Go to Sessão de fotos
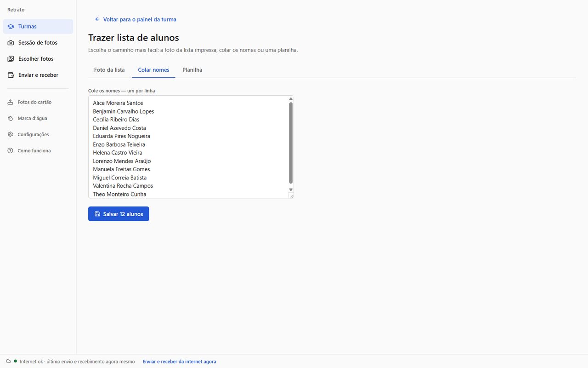The image size is (588, 368). 38,43
